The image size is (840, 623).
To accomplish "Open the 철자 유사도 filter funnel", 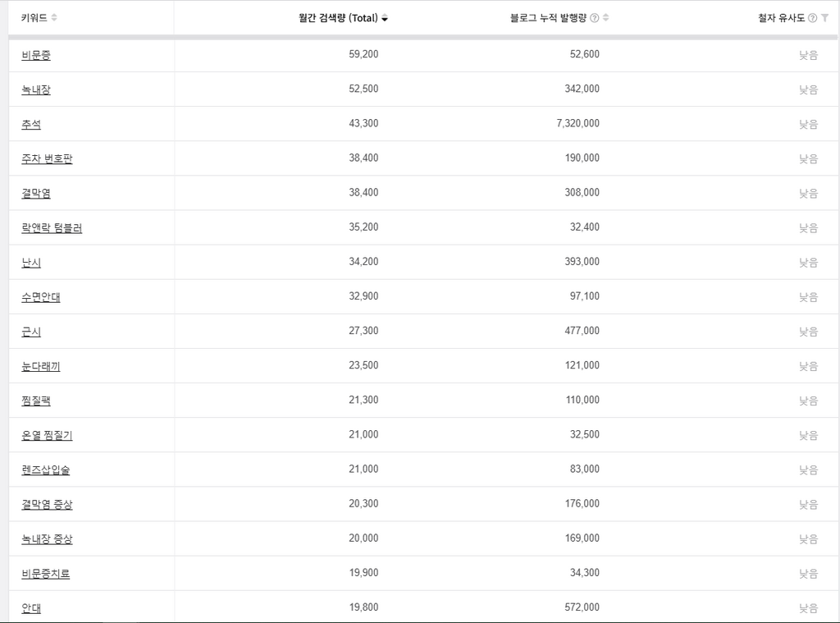I will pyautogui.click(x=824, y=18).
